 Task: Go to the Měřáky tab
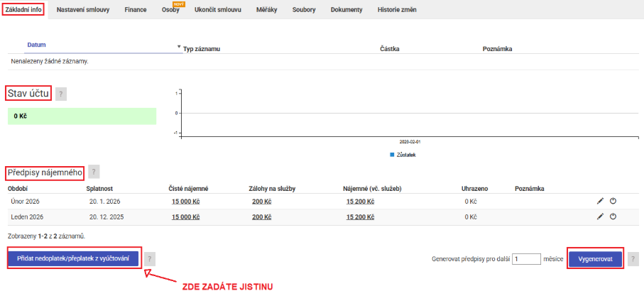pyautogui.click(x=267, y=11)
